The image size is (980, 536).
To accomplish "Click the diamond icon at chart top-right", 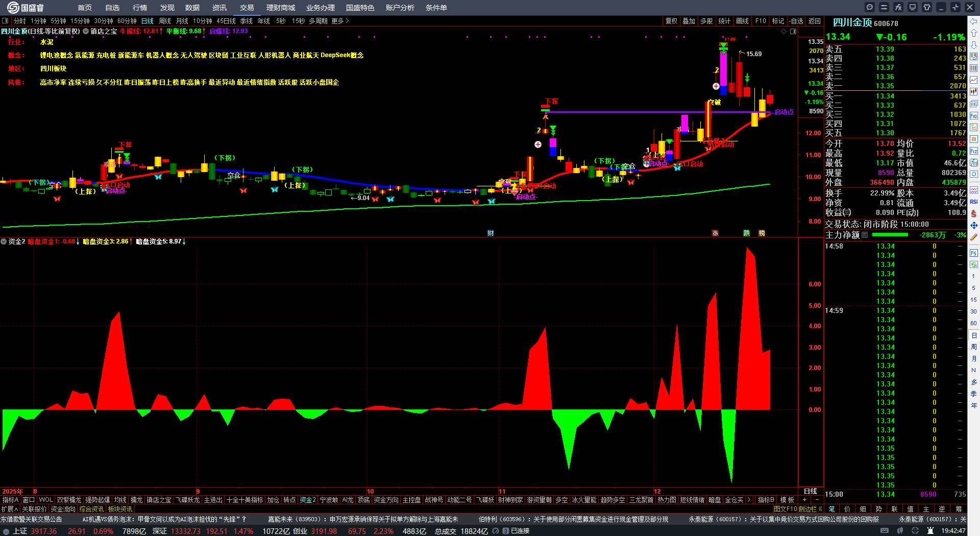I will click(783, 32).
